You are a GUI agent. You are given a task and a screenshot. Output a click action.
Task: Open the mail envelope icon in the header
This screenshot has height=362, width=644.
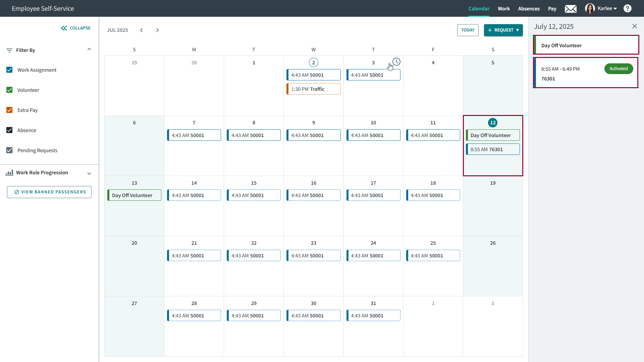point(571,8)
